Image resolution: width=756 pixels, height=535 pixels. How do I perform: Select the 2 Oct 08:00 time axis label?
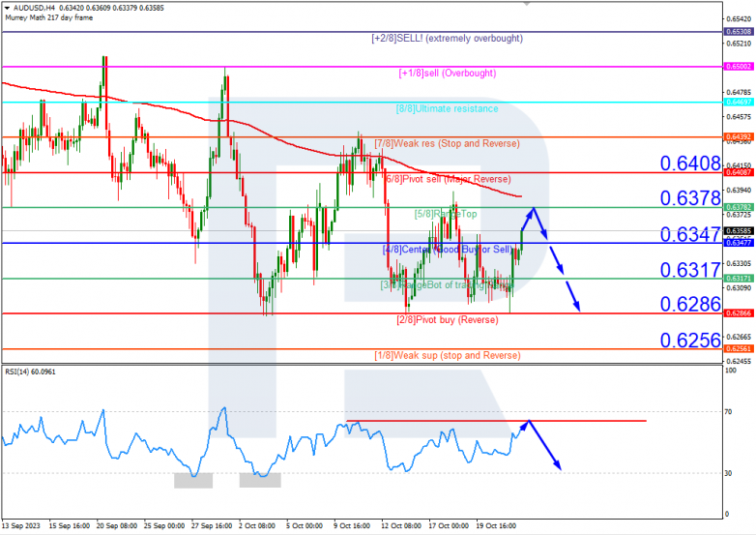coord(257,526)
